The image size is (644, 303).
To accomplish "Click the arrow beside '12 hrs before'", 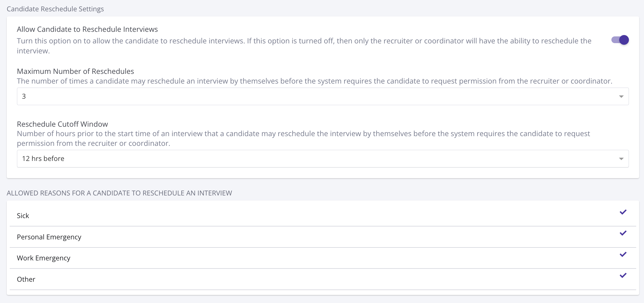I will tap(621, 159).
